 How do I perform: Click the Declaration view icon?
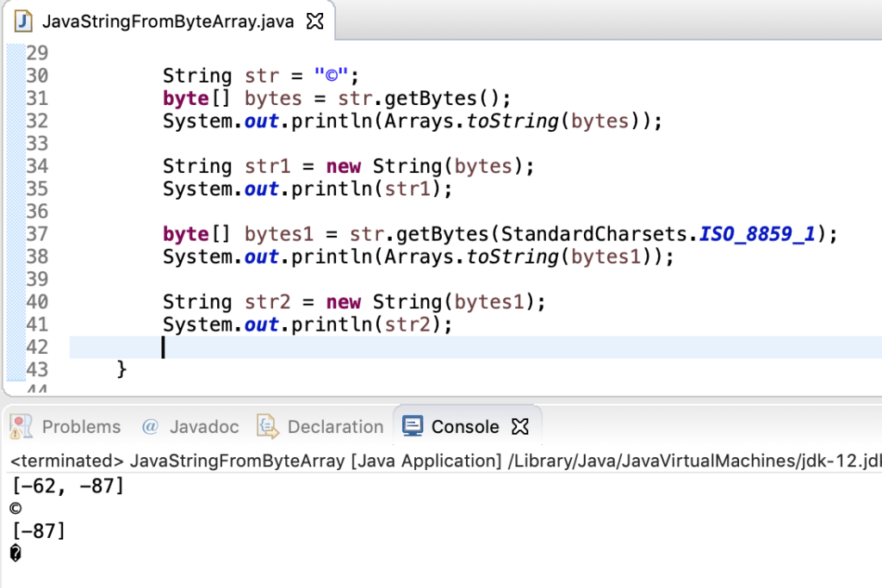tap(268, 426)
